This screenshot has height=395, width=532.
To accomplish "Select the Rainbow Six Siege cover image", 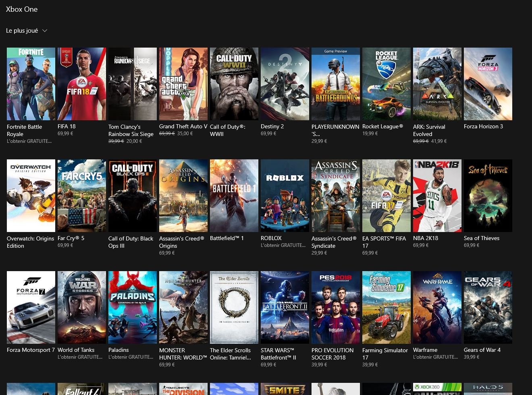I will click(x=133, y=84).
